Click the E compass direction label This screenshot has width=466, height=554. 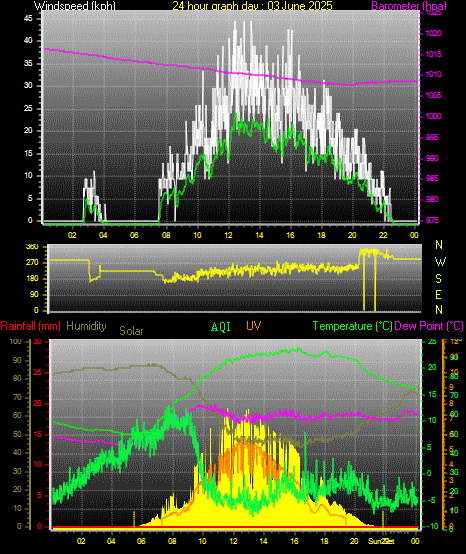(438, 294)
